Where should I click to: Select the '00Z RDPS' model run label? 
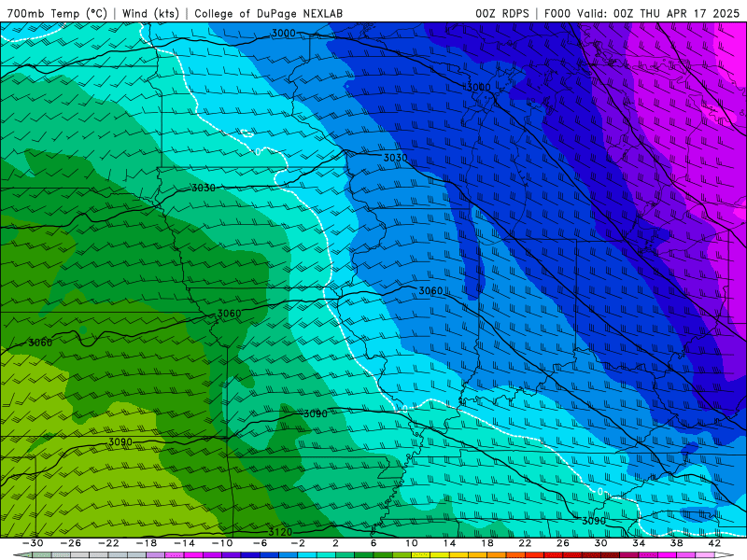(501, 13)
